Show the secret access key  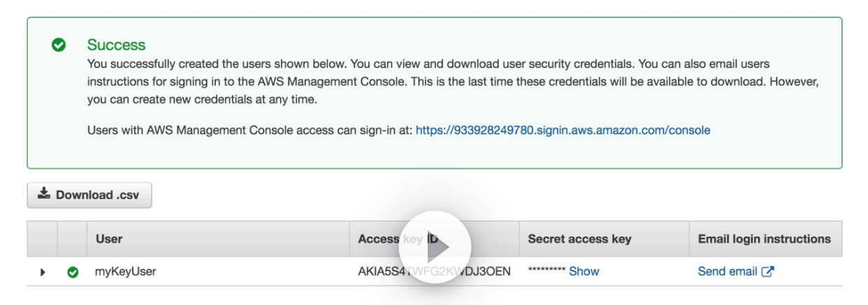(584, 271)
